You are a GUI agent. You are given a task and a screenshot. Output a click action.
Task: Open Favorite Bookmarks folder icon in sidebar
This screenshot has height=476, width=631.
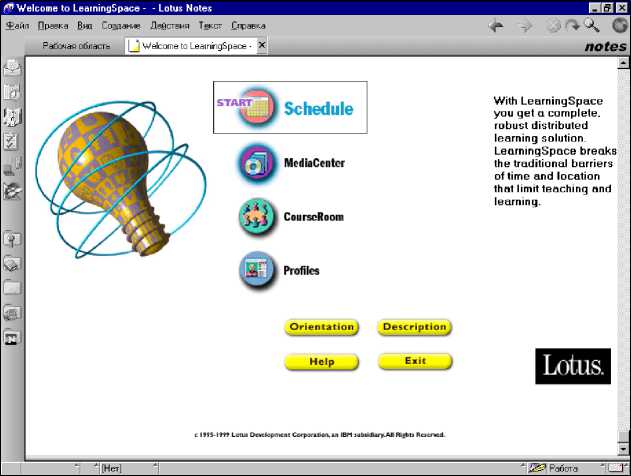point(12,240)
